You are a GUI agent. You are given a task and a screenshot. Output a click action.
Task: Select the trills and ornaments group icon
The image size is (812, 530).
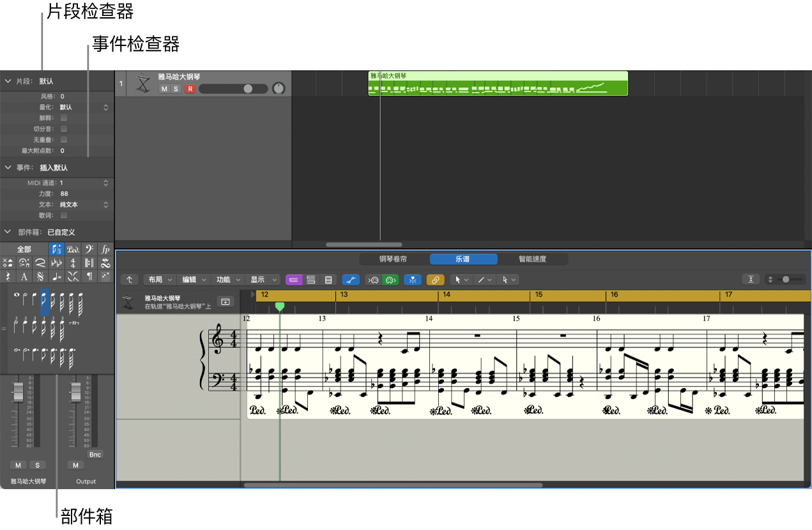coord(105,262)
